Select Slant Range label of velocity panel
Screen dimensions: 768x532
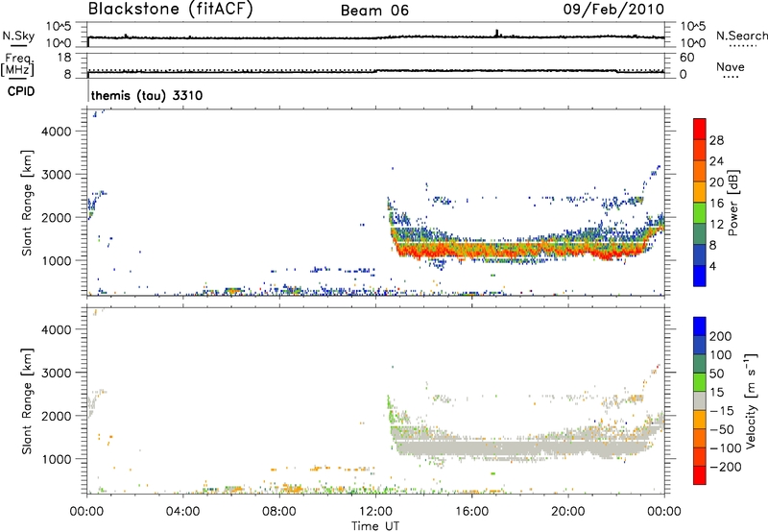[x=27, y=401]
